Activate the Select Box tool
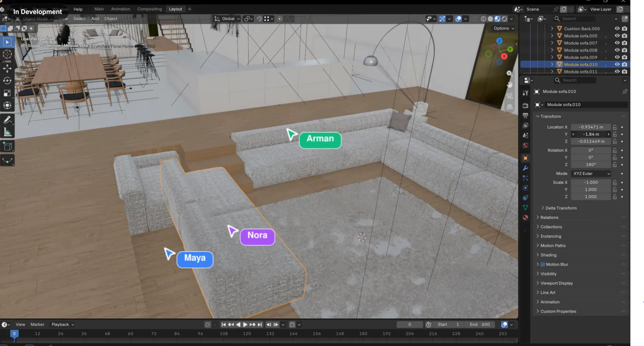This screenshot has width=644, height=346. pos(7,42)
